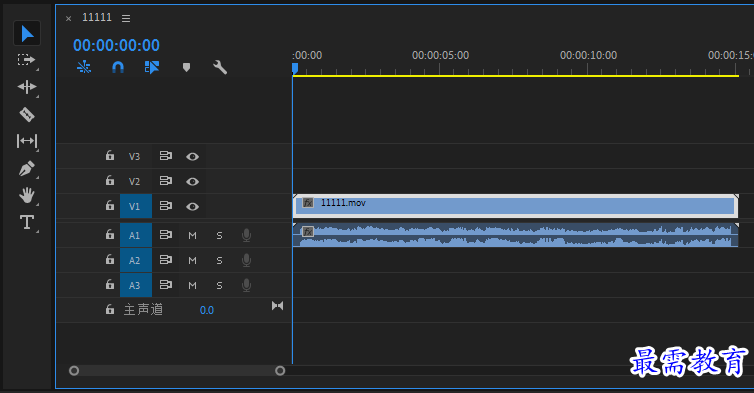Click the playhead timecode 00:00:00:00
The width and height of the screenshot is (754, 393).
[x=116, y=45]
